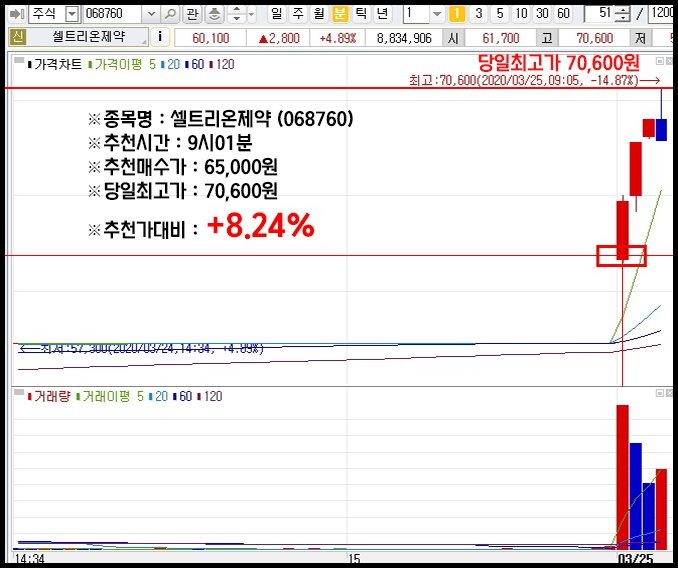The height and width of the screenshot is (568, 678).
Task: Click the 14:34 time axis label
Action: pyautogui.click(x=29, y=559)
